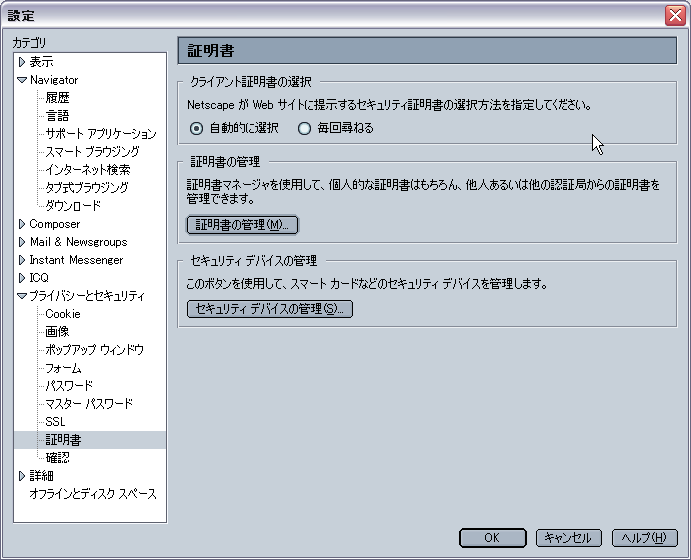The image size is (691, 560).
Task: Click the 詳細 category label
Action: [x=41, y=476]
